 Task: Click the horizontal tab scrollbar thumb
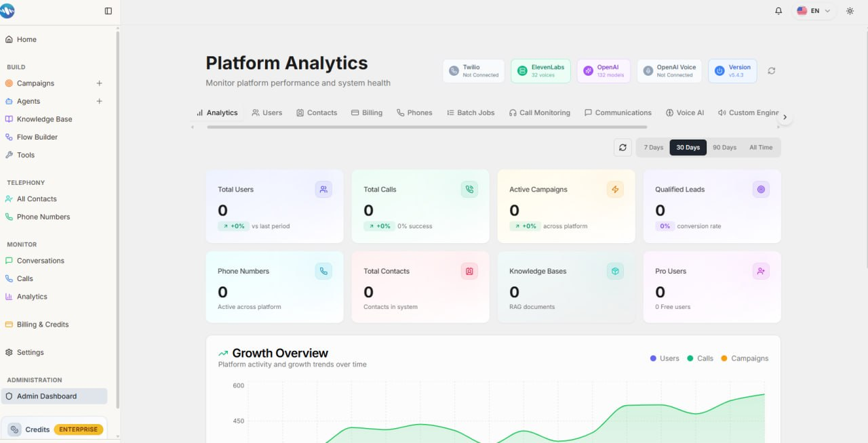[x=427, y=127]
